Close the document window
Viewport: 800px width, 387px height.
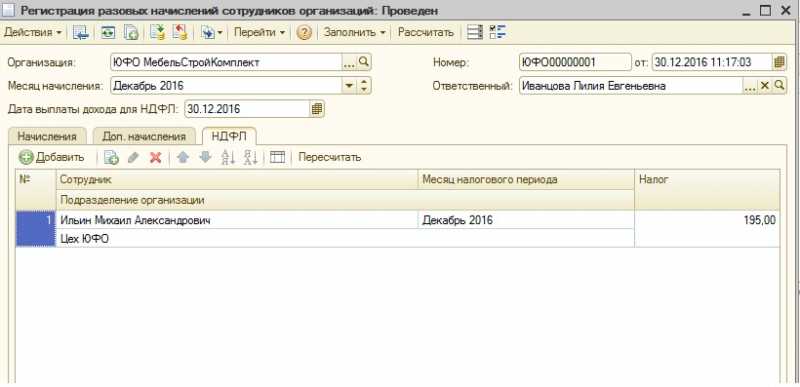tap(786, 10)
